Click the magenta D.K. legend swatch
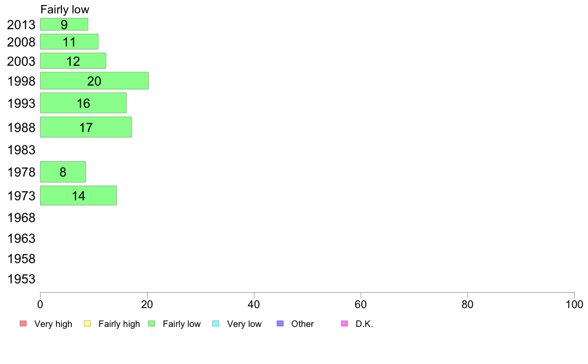 [x=344, y=323]
